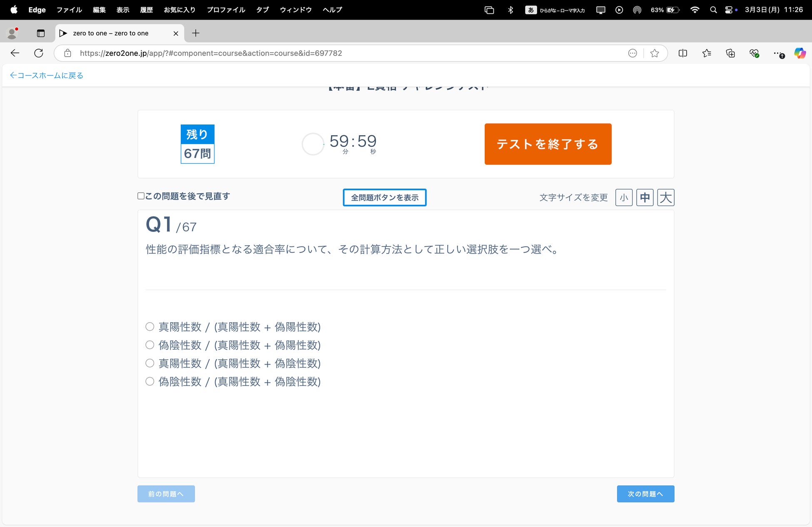This screenshot has height=527, width=812.
Task: Open the プロファイル menu in menu bar
Action: (x=226, y=10)
